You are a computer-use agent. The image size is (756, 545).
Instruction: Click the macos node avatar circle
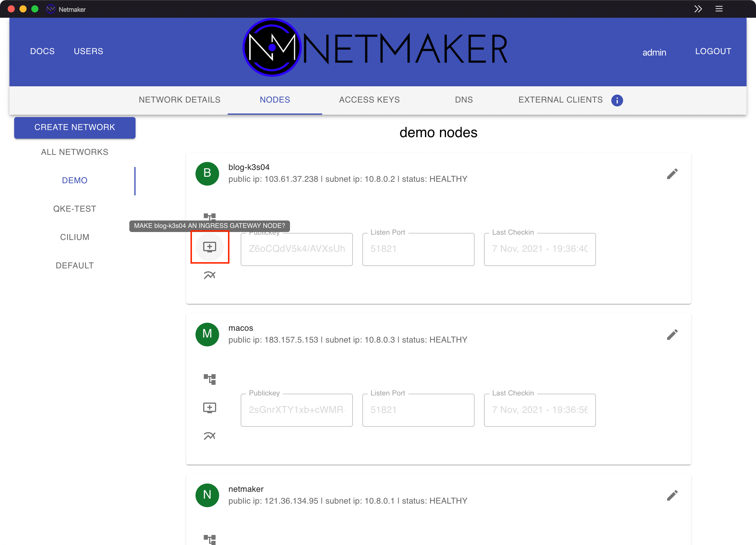point(207,334)
